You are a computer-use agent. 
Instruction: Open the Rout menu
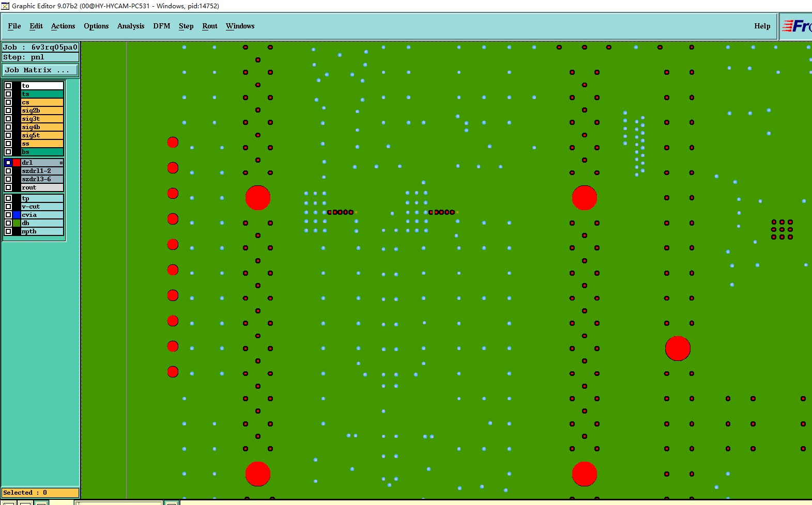click(x=210, y=26)
